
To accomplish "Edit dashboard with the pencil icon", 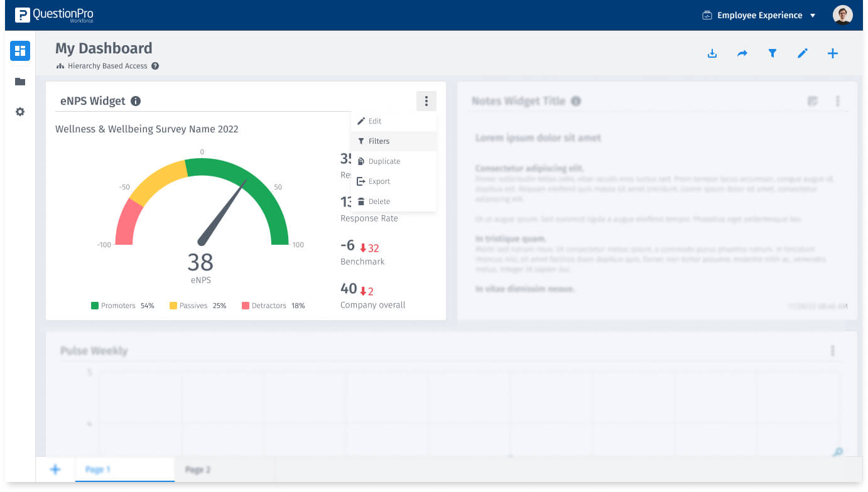I will [803, 53].
